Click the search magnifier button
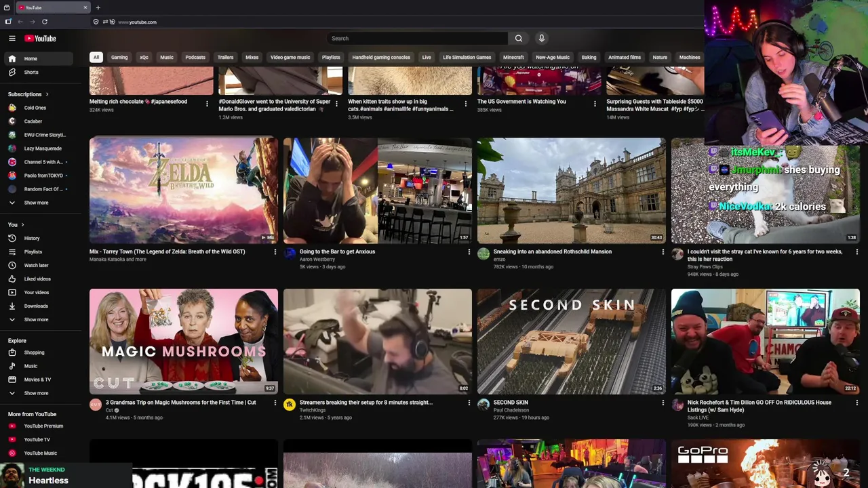This screenshot has height=488, width=868. (519, 39)
